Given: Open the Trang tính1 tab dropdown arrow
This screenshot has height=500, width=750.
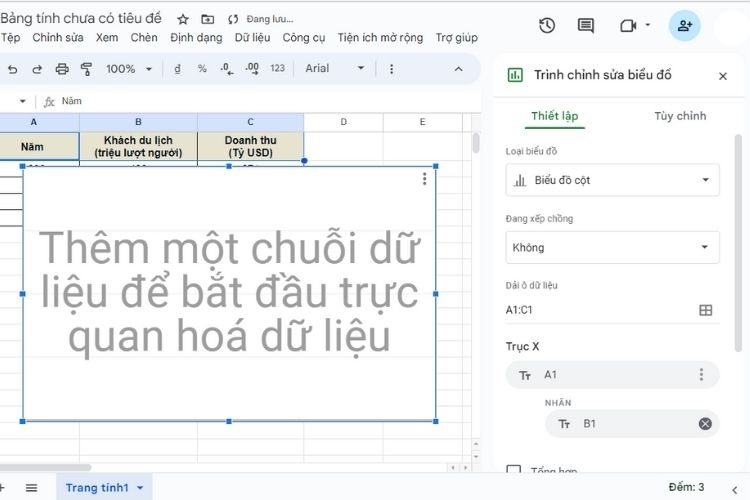Looking at the screenshot, I should click(140, 488).
